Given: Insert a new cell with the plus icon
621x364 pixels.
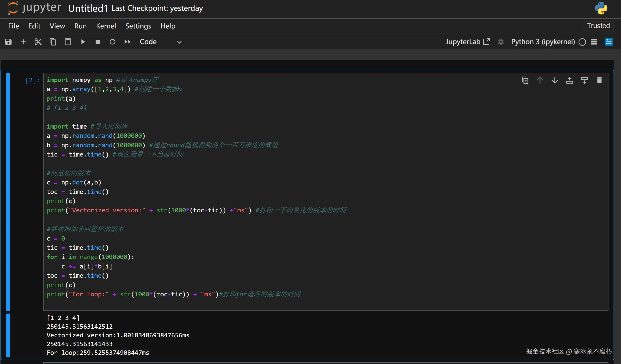Looking at the screenshot, I should tap(23, 42).
